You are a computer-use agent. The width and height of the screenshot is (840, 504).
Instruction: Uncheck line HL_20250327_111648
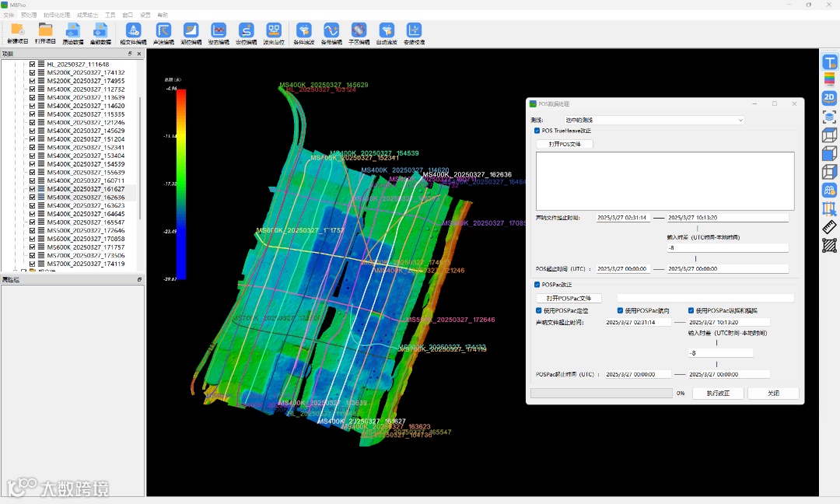coord(32,65)
